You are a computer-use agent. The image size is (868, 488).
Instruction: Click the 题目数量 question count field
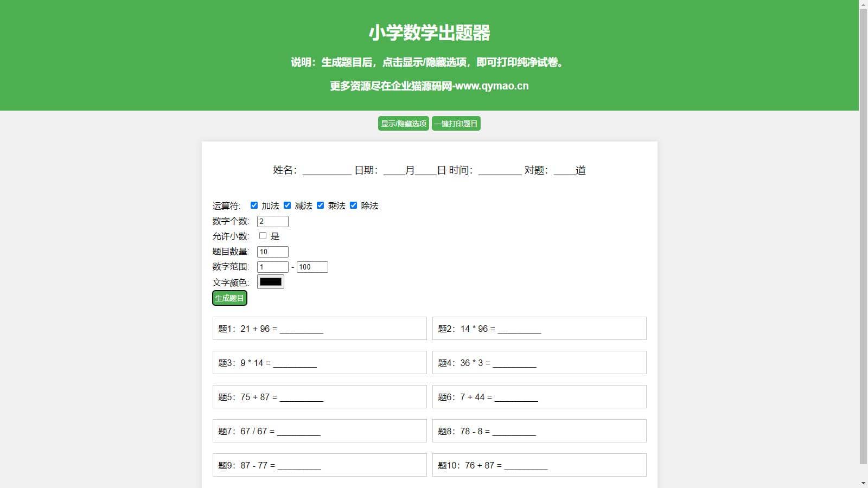point(272,252)
